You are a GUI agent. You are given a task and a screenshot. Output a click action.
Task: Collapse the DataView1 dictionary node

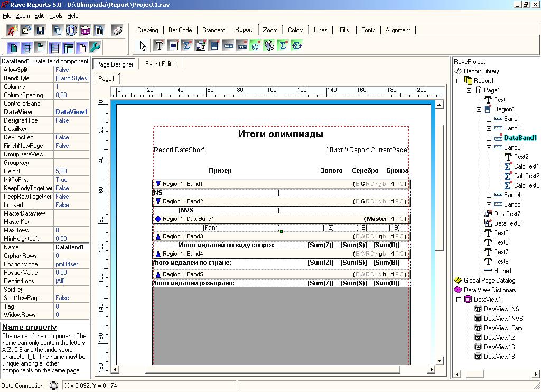point(459,300)
